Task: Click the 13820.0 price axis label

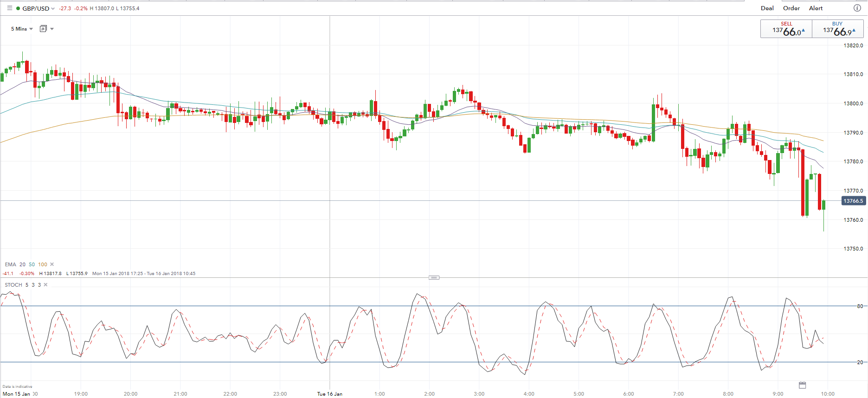Action: (853, 45)
